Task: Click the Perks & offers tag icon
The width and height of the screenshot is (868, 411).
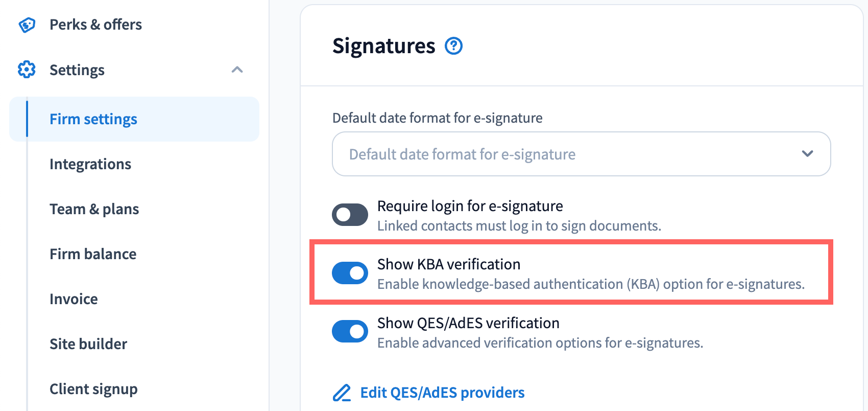Action: (27, 25)
